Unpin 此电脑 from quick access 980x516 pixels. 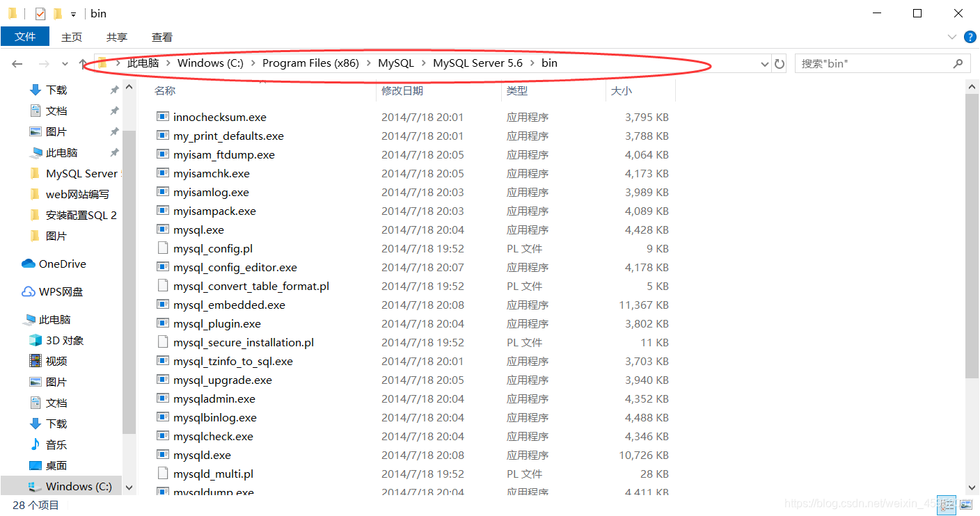point(114,153)
